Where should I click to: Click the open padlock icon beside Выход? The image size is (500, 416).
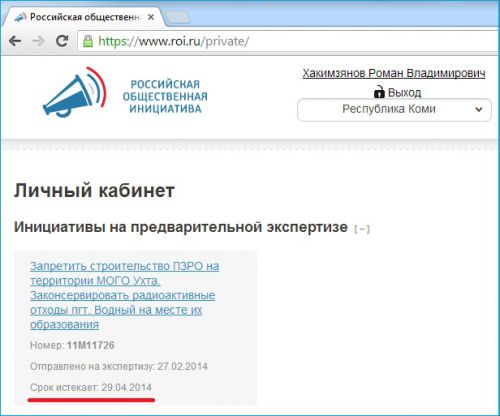379,92
